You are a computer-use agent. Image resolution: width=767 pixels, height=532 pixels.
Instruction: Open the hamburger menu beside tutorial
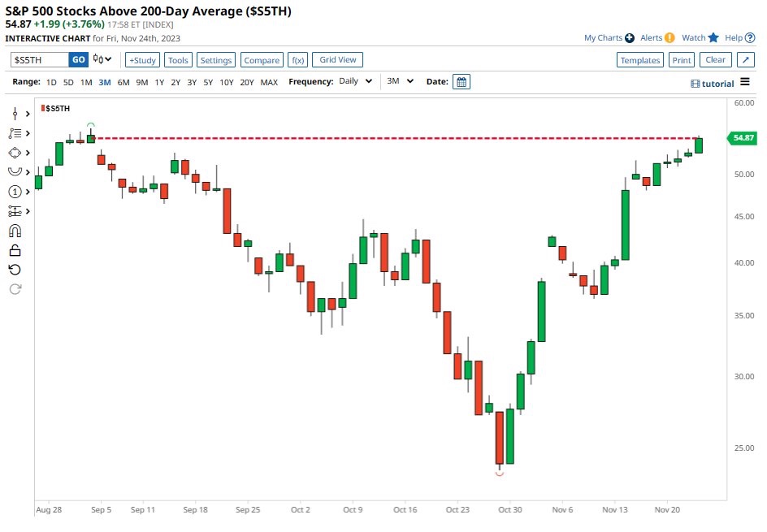[x=745, y=83]
